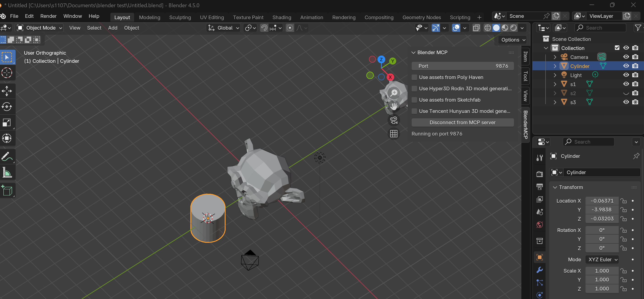Expand the Cylinder tree item

tap(555, 66)
